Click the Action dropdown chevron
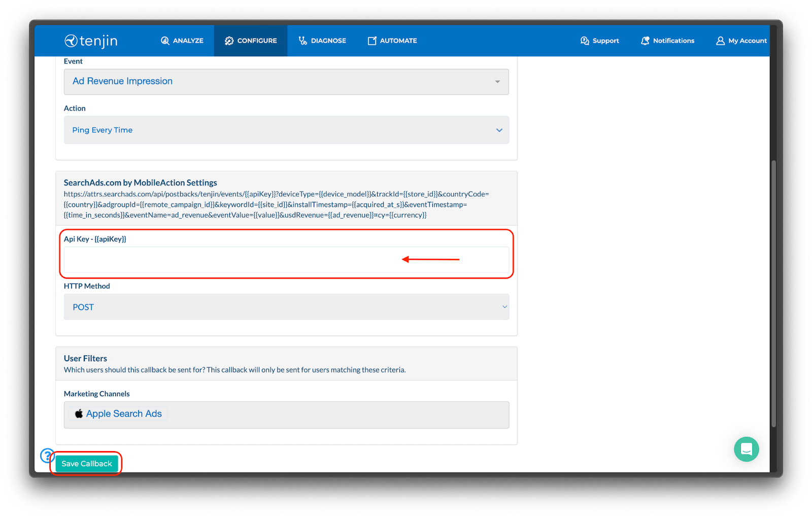Viewport: 812px width, 516px height. (x=499, y=130)
